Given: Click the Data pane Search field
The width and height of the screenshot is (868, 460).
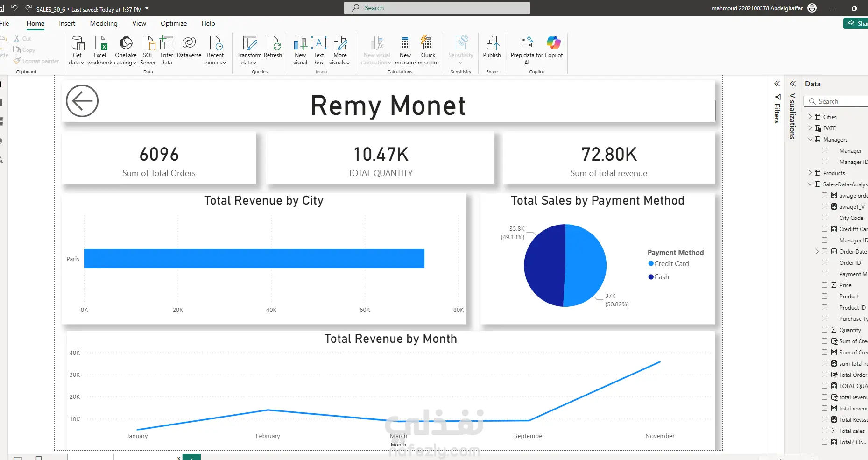Looking at the screenshot, I should 836,101.
